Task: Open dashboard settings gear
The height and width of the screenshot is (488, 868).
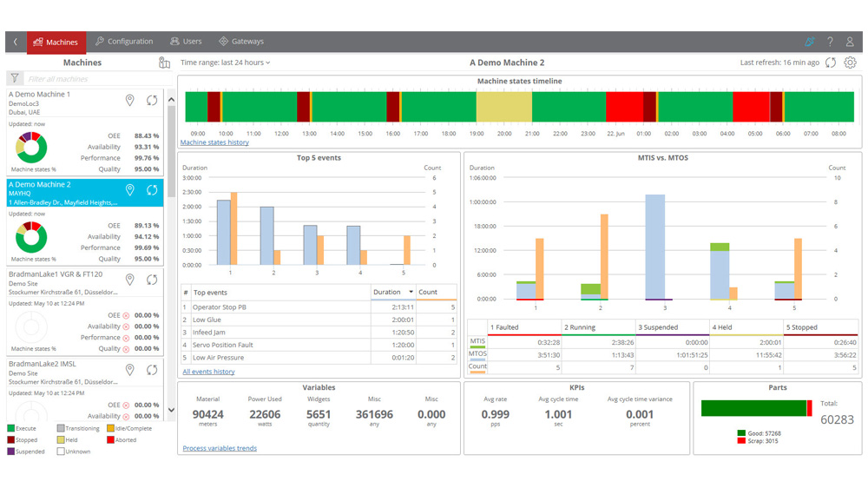Action: pyautogui.click(x=850, y=63)
